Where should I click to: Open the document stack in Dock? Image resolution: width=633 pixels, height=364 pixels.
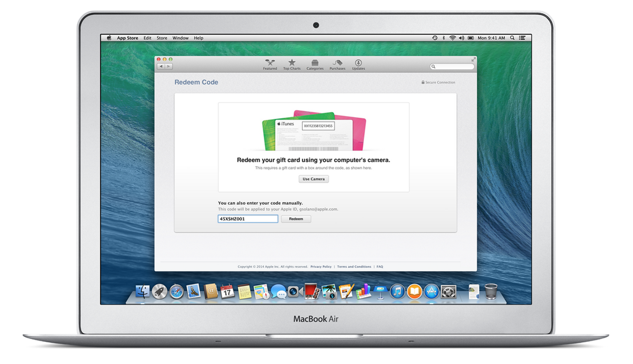[x=474, y=292]
